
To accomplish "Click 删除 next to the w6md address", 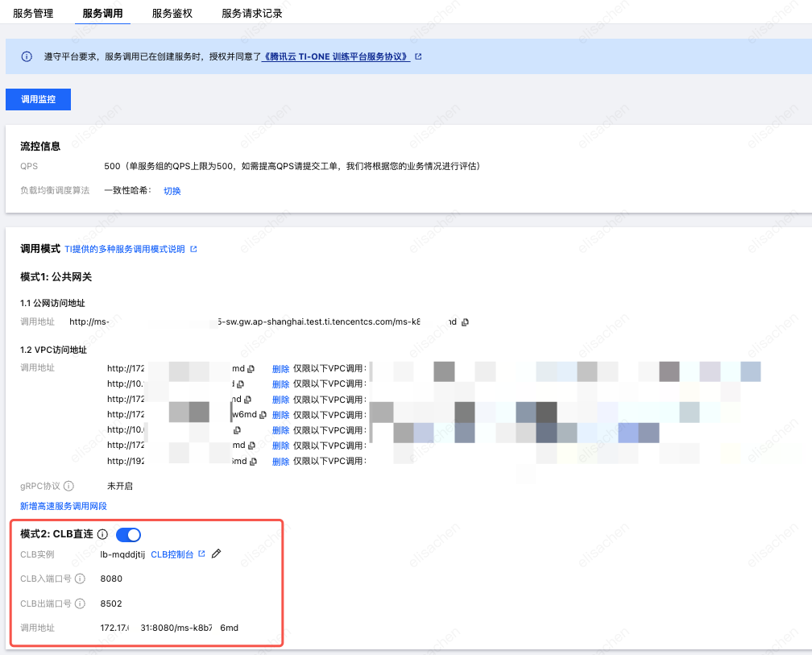I will pos(280,415).
